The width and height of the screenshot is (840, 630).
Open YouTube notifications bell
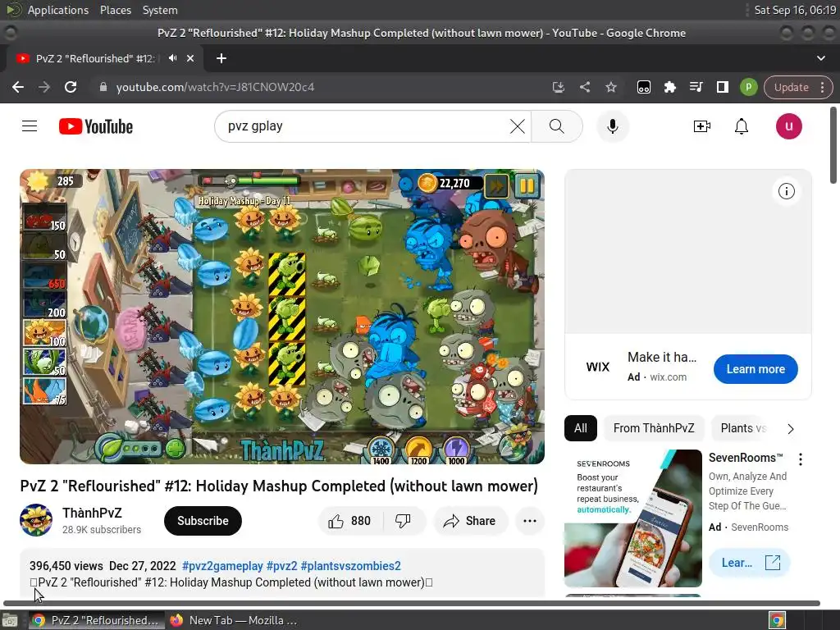click(x=742, y=126)
